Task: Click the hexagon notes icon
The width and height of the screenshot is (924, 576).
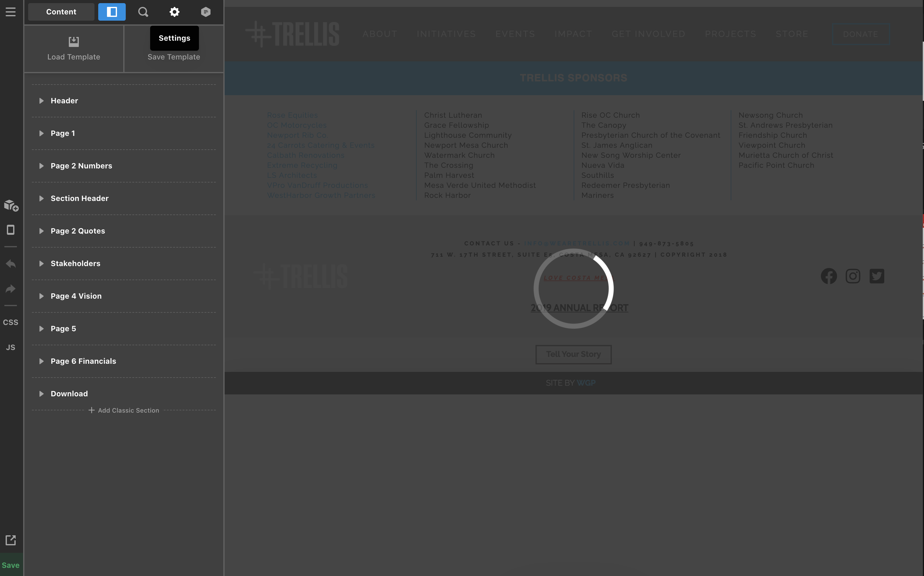Action: tap(206, 12)
